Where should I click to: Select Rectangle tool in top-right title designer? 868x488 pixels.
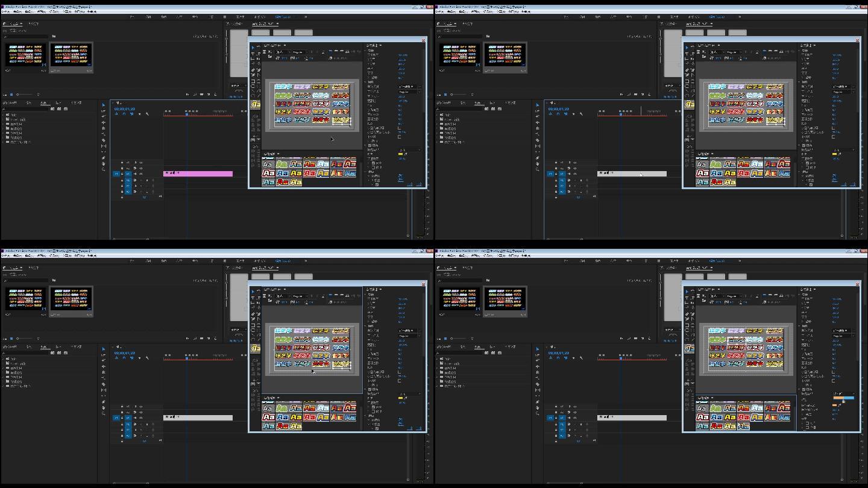(687, 81)
